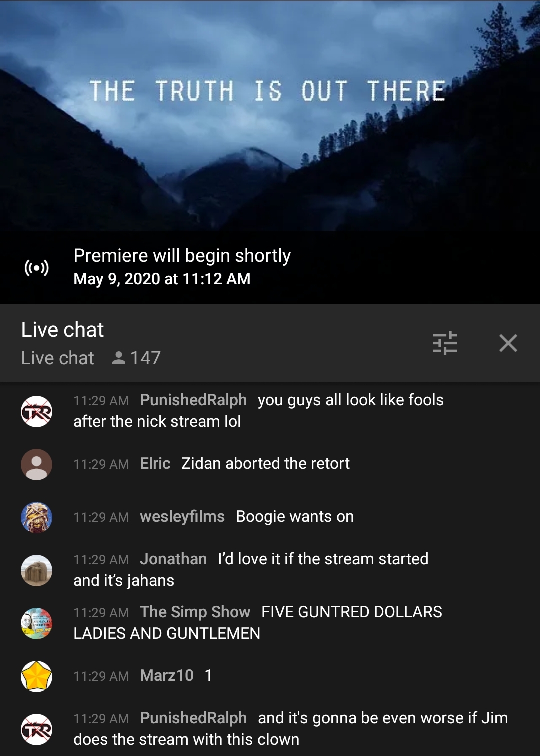Open Jonathan's profile avatar

click(36, 570)
